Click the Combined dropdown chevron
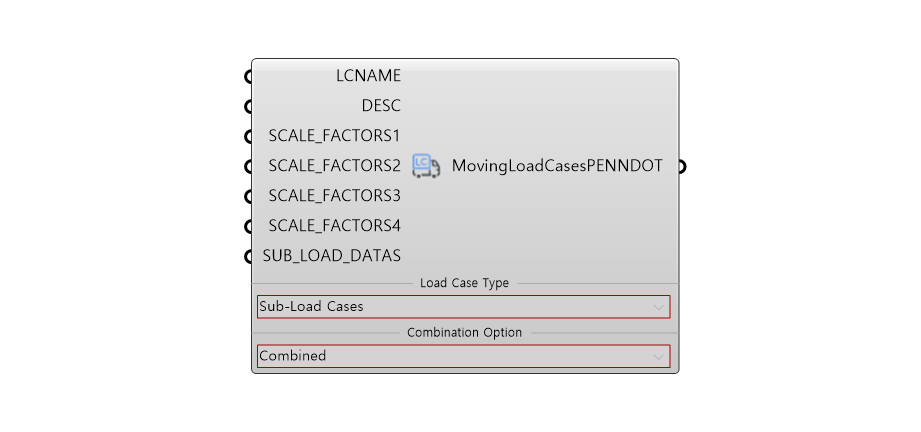Screen dimensions: 921x432 [659, 357]
